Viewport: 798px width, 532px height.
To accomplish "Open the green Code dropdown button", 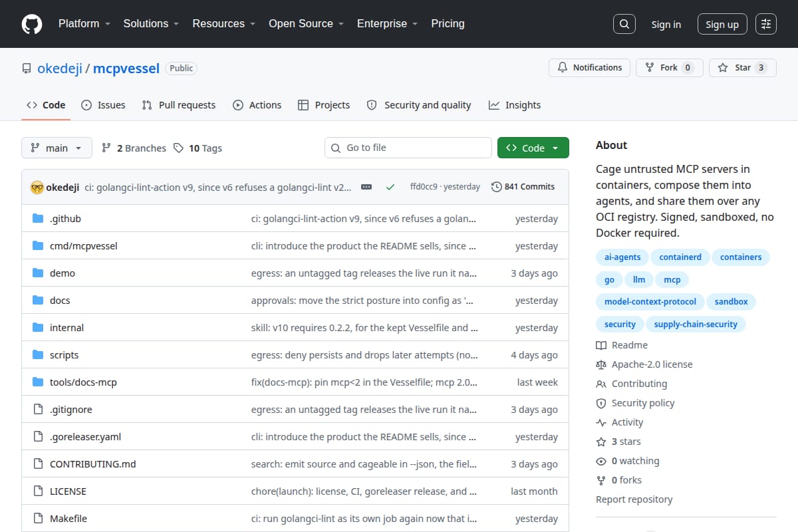I will coord(533,148).
